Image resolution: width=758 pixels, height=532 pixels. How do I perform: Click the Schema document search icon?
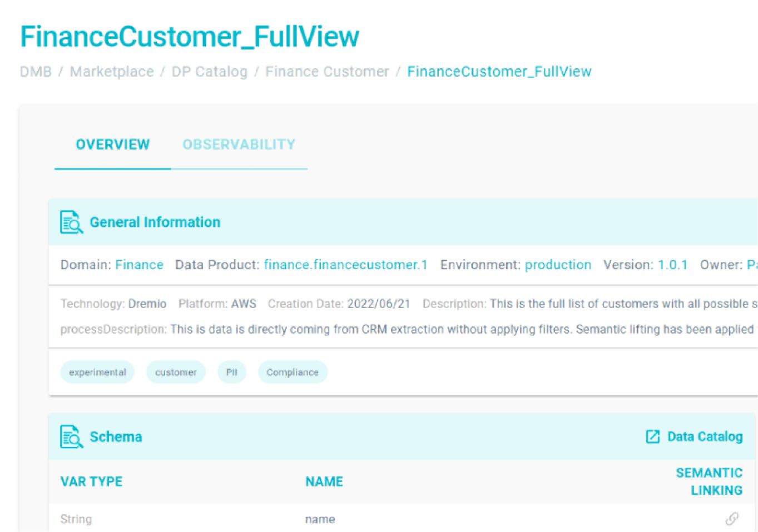tap(72, 436)
